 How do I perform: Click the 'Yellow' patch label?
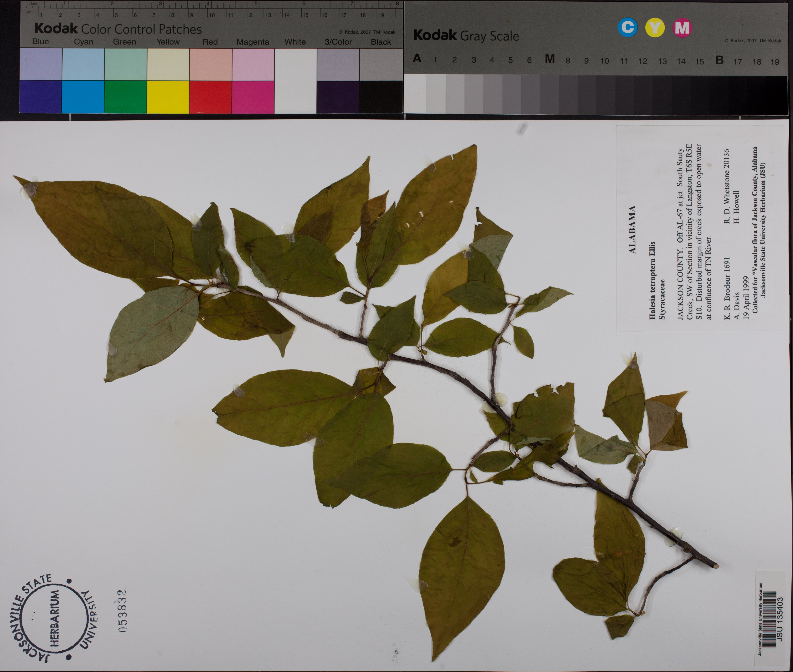[x=168, y=42]
